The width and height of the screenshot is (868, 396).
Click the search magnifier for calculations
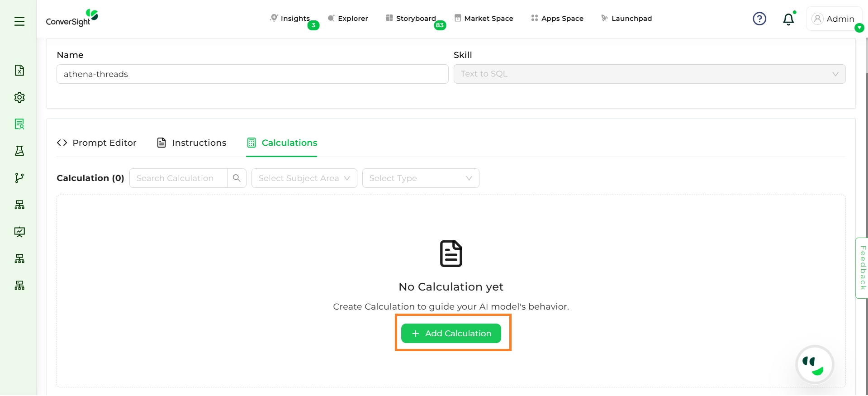(237, 178)
